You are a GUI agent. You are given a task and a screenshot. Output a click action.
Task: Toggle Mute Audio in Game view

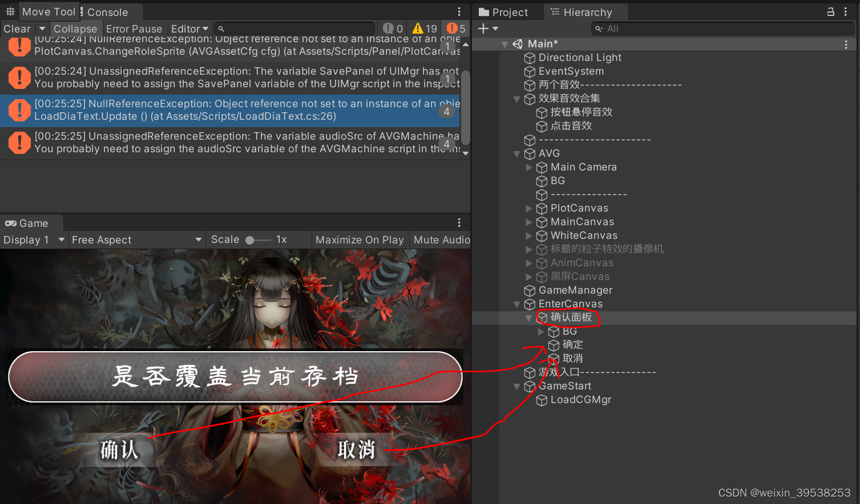tap(442, 240)
